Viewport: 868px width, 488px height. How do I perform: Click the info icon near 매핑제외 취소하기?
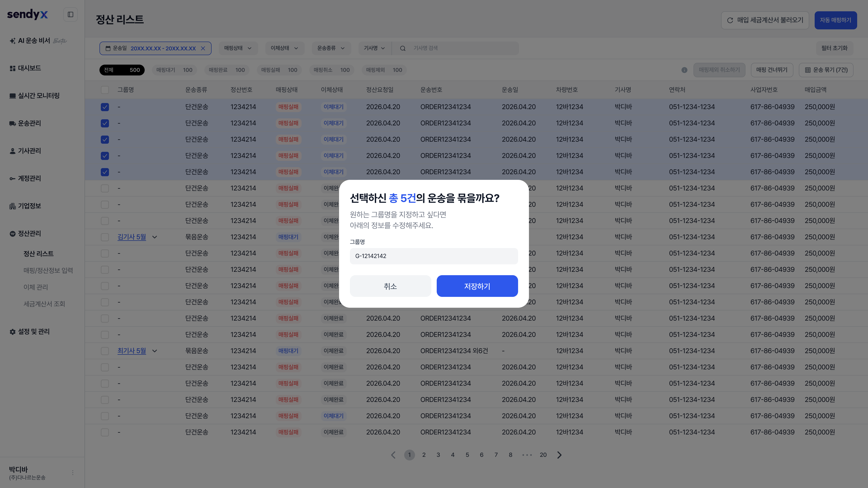point(684,70)
